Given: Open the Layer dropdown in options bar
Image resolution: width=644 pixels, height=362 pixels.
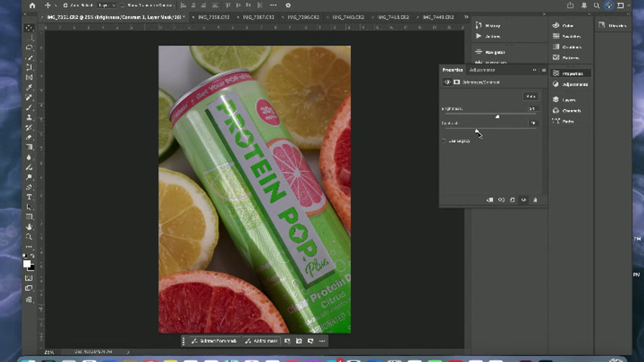Looking at the screenshot, I should [107, 5].
